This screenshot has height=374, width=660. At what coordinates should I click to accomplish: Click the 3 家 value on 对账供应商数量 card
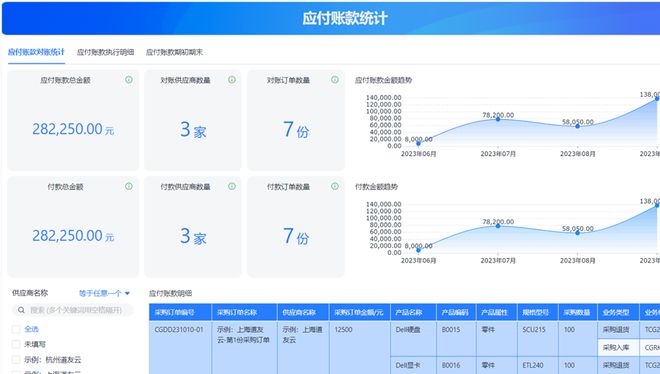(x=193, y=130)
